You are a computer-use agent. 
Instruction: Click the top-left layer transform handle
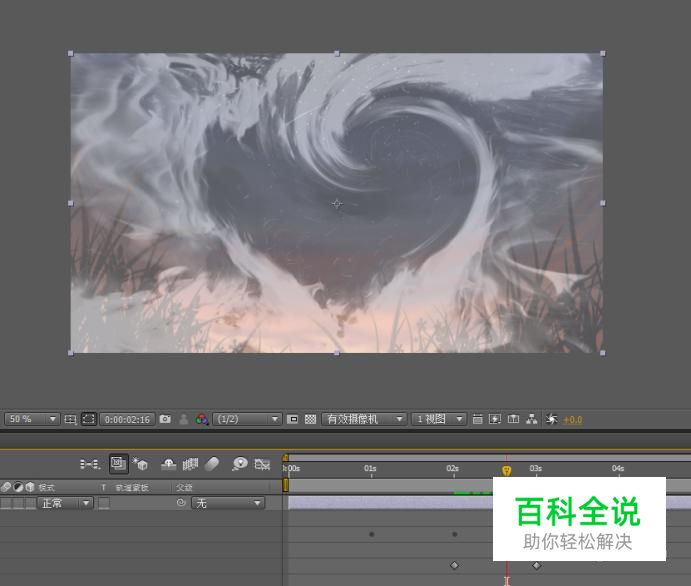pyautogui.click(x=71, y=53)
